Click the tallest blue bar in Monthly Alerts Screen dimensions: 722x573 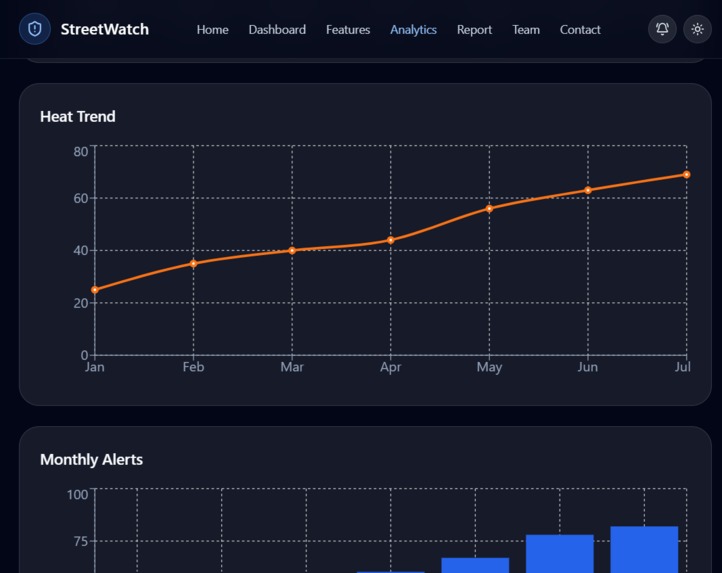tap(644, 550)
